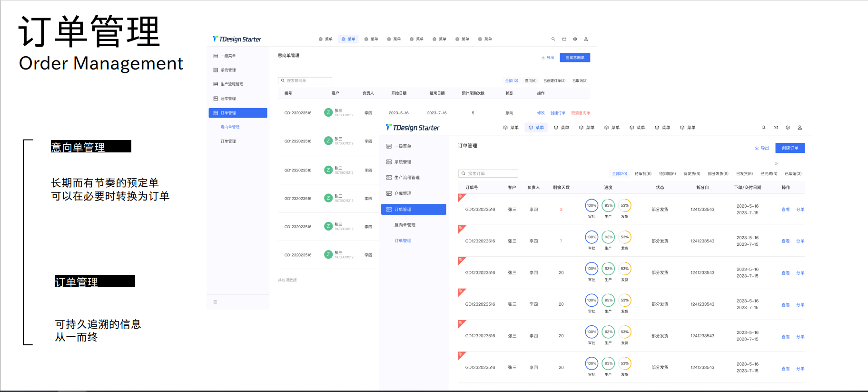Open settings gear icon in 意向单管理 page header

click(x=575, y=39)
